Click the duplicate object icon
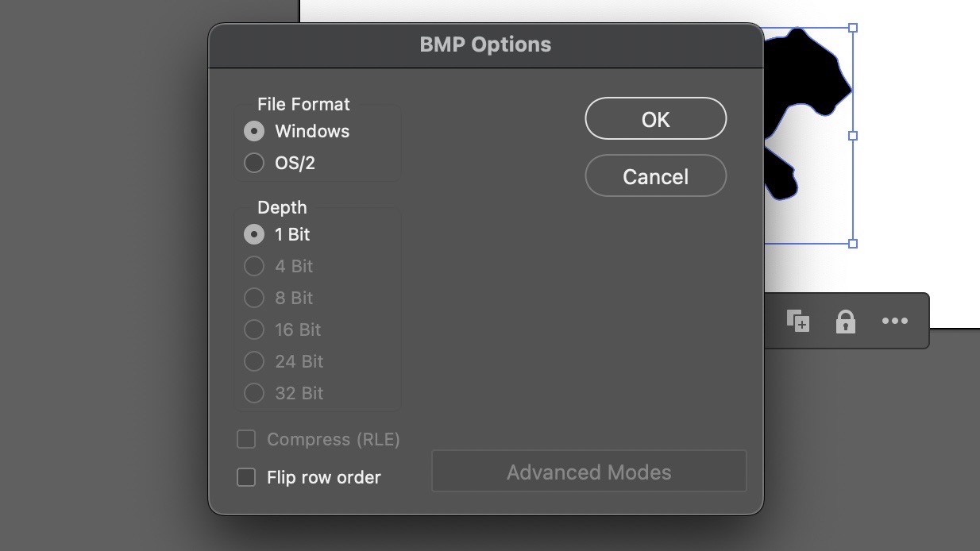 (798, 321)
